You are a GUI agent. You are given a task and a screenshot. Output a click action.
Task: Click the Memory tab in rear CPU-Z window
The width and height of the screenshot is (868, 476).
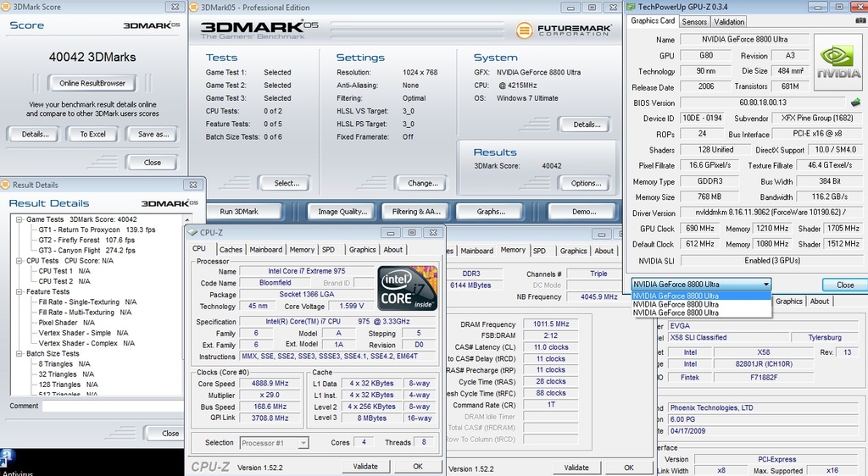tap(513, 250)
